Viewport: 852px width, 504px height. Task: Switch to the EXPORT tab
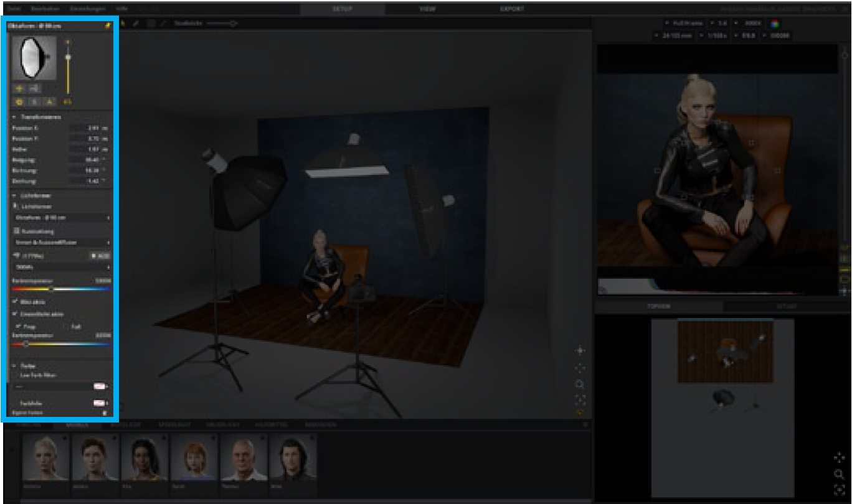[x=512, y=9]
